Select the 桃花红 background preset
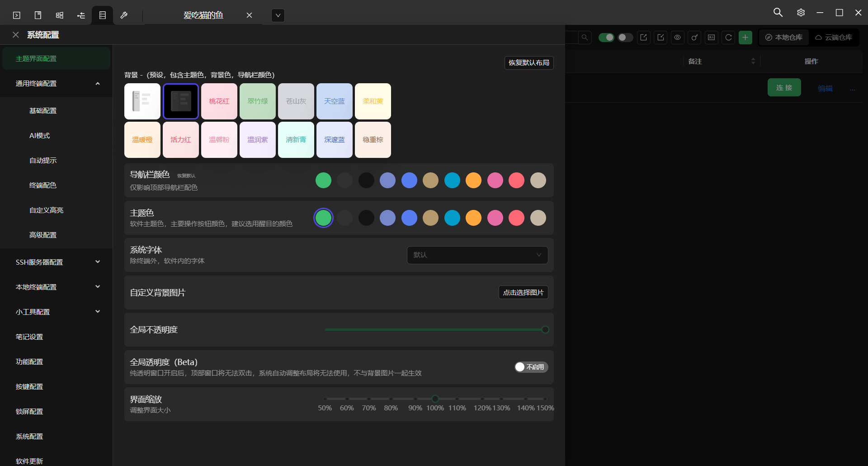The image size is (868, 466). tap(219, 101)
